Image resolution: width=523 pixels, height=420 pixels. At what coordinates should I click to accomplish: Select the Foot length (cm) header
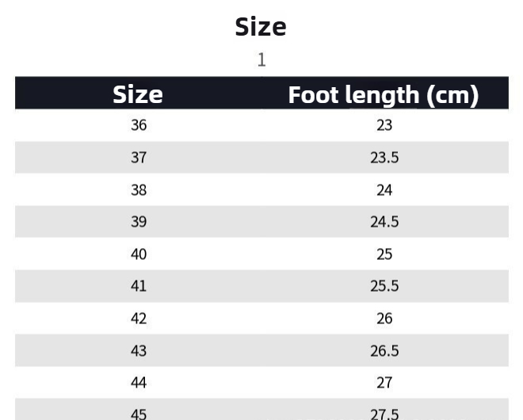(384, 94)
